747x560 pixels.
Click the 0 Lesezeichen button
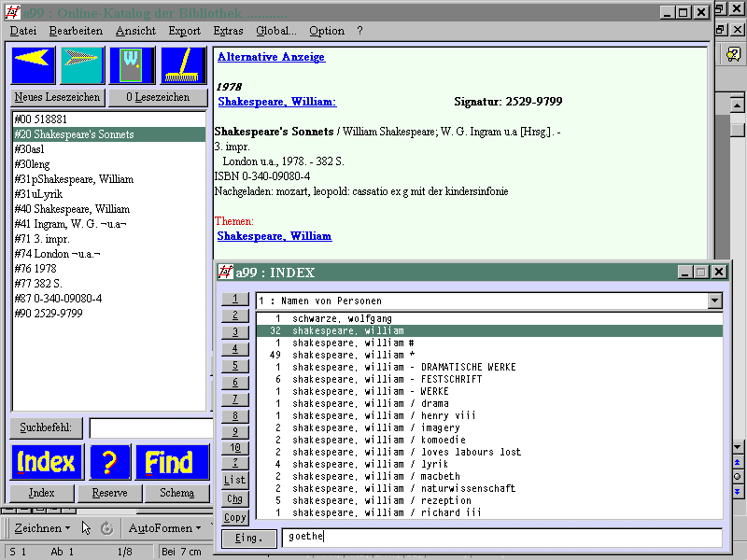click(x=158, y=97)
